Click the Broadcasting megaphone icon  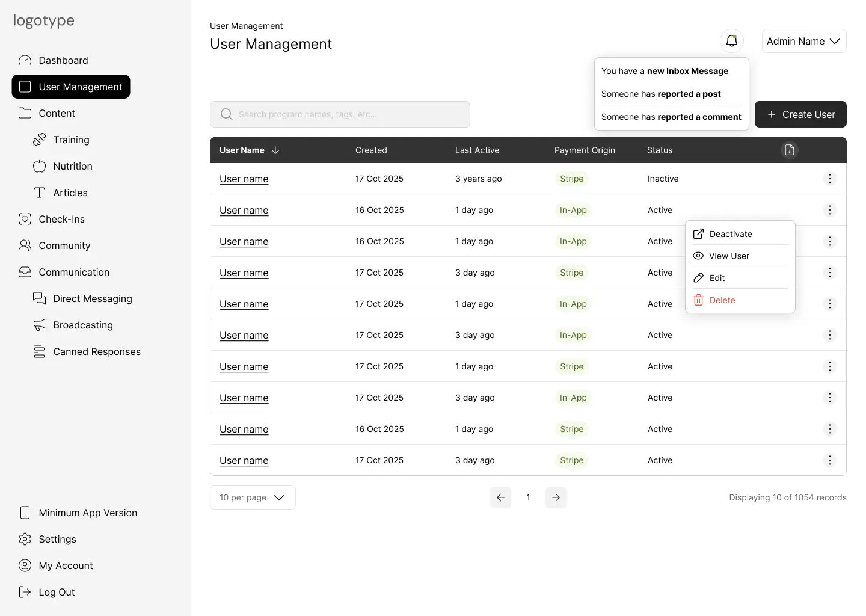[x=39, y=325]
